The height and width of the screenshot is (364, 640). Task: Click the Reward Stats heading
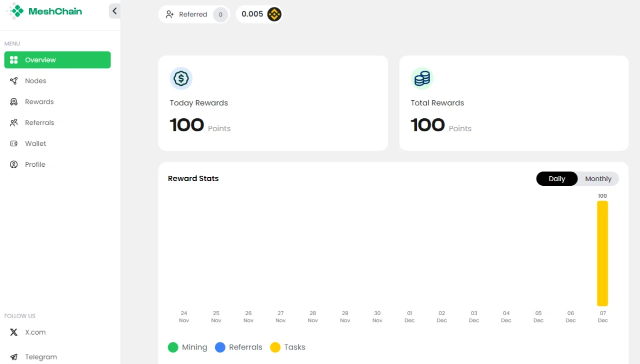click(193, 179)
